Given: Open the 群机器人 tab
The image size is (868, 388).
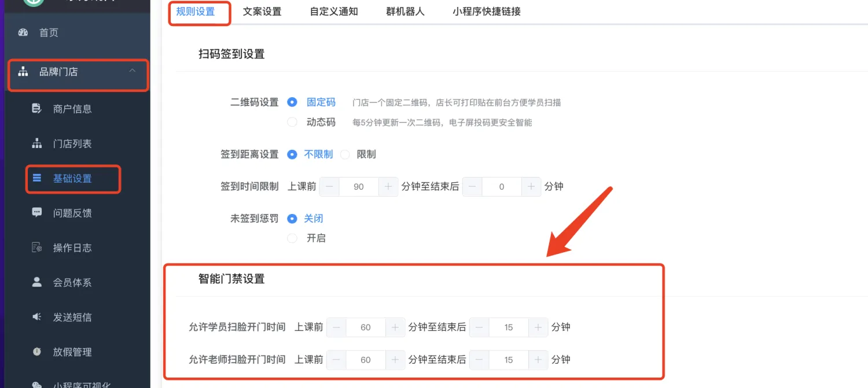Looking at the screenshot, I should coord(405,12).
